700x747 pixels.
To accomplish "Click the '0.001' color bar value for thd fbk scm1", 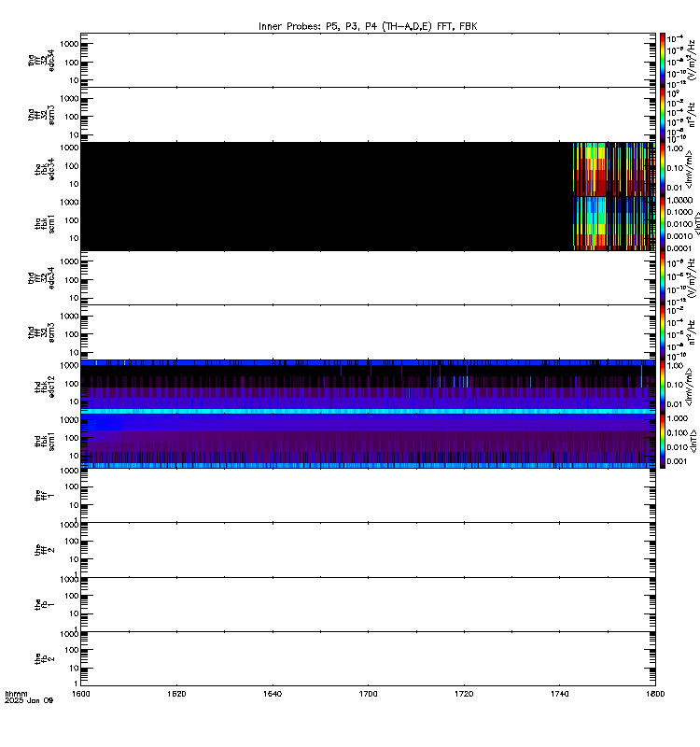I will tap(678, 461).
